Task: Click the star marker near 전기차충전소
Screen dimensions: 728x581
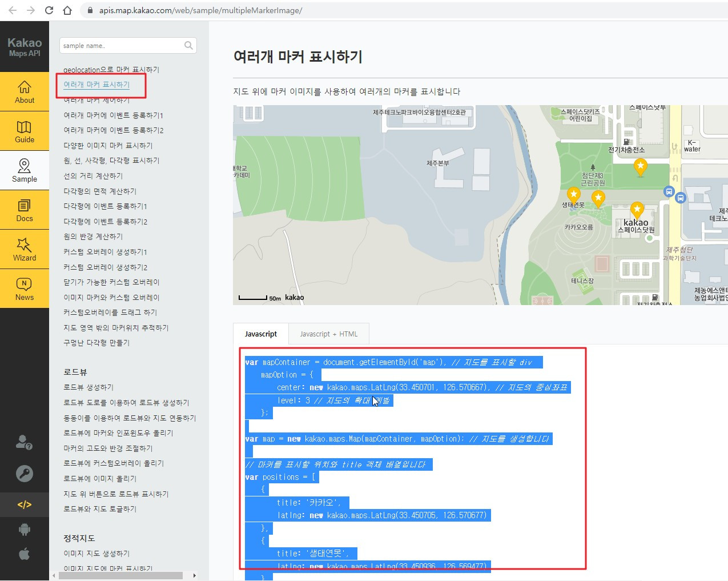Action: 640,167
